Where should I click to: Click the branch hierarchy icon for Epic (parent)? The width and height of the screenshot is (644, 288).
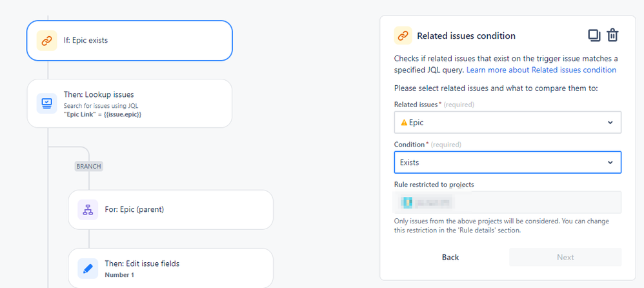(x=87, y=210)
